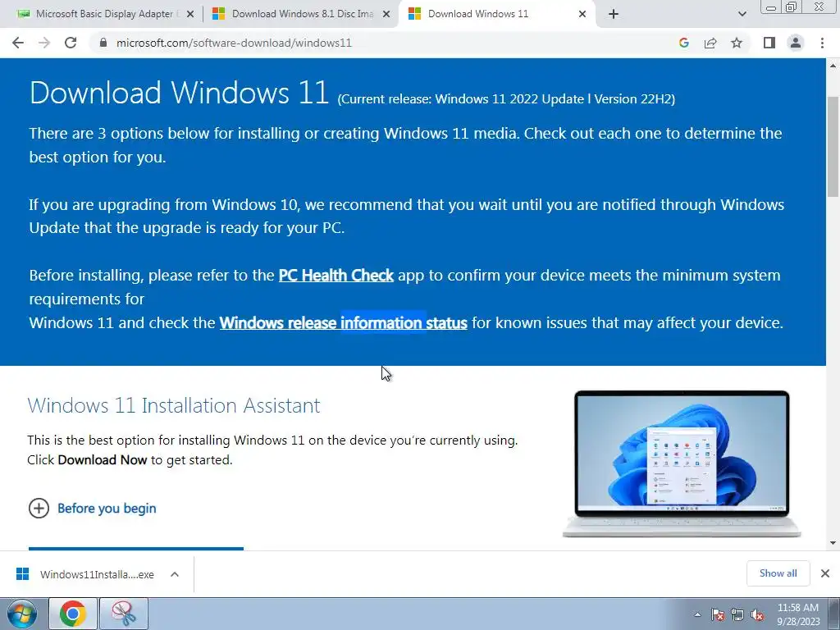This screenshot has height=630, width=840.
Task: Open the browser side panel
Action: click(x=769, y=43)
